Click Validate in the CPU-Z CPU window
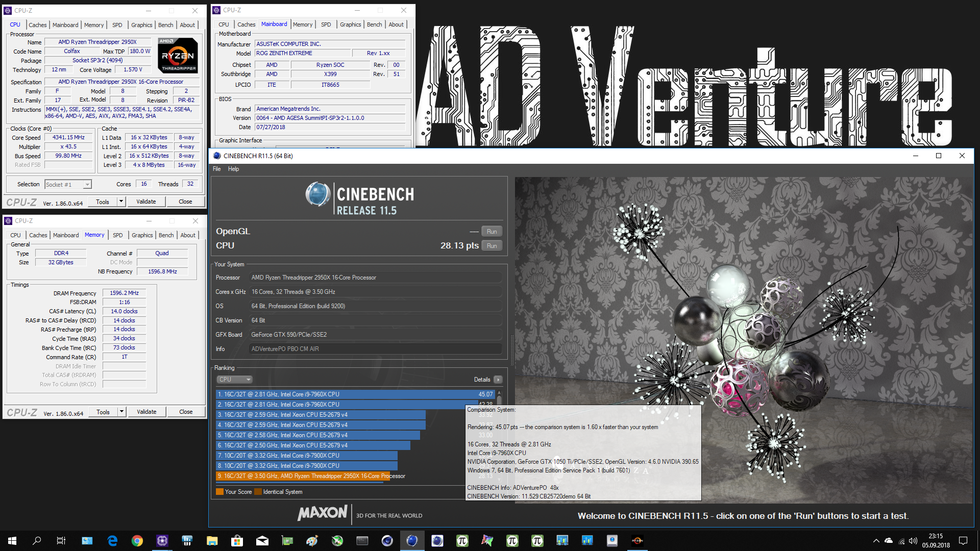The image size is (980, 551). click(x=146, y=202)
